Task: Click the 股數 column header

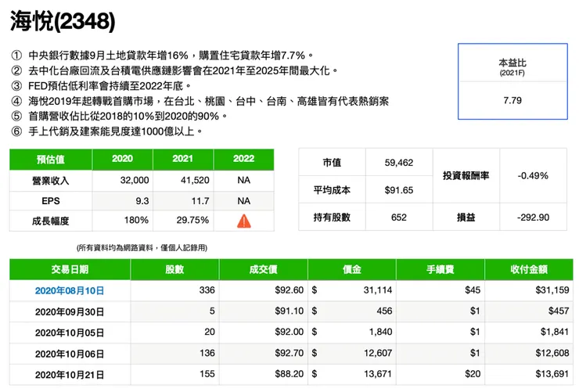Action: pos(174,269)
